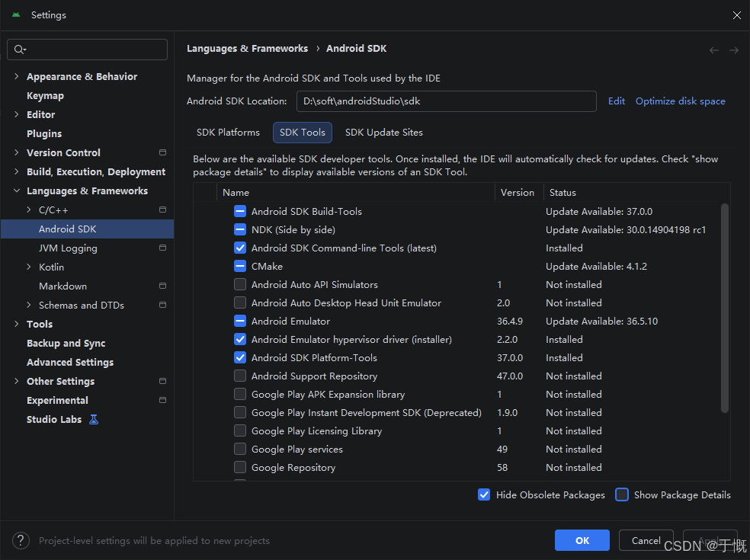Click OK to confirm settings

point(582,540)
